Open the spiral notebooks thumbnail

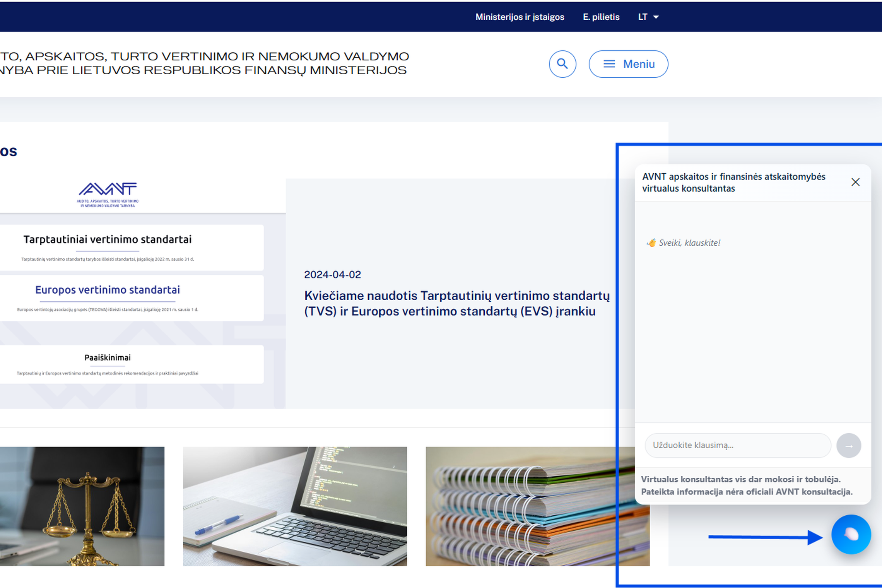537,506
